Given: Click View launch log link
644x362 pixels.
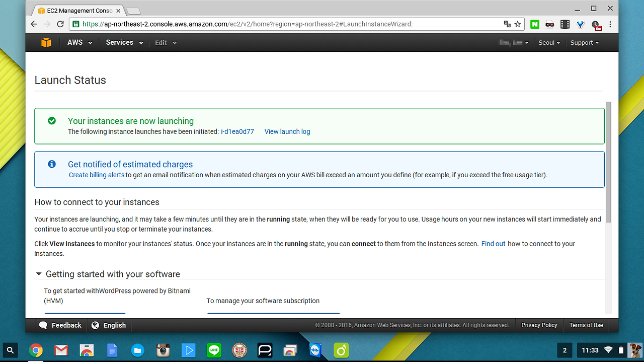Looking at the screenshot, I should tap(287, 131).
